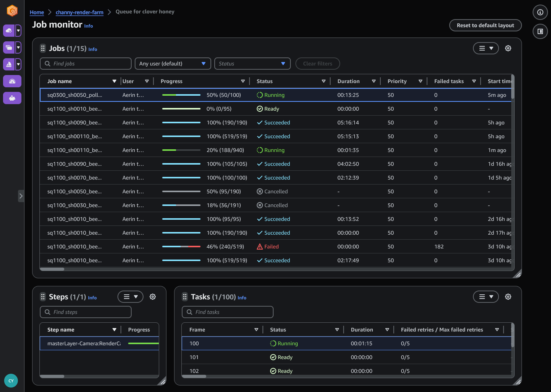
Task: Click the info circle icon at top right
Action: click(x=540, y=12)
